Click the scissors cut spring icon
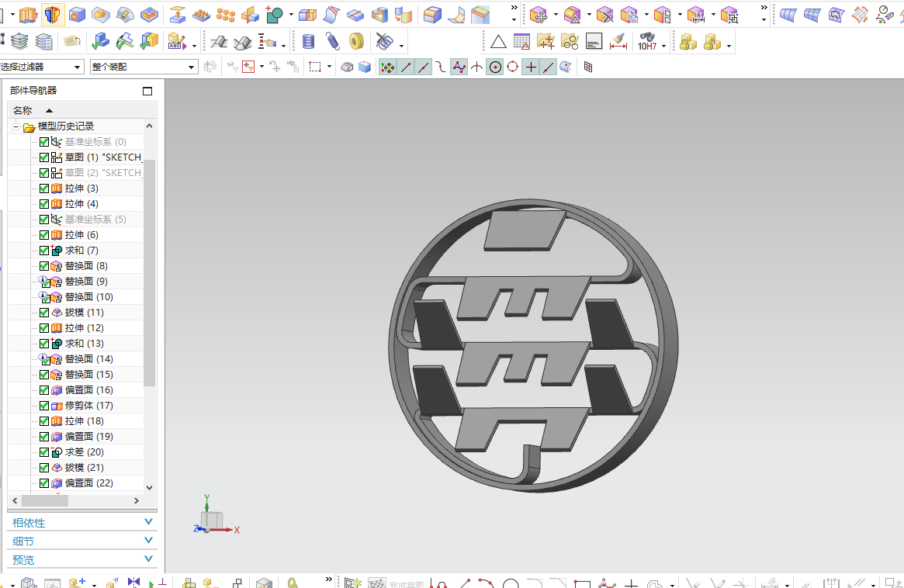Image resolution: width=904 pixels, height=588 pixels. pos(384,42)
